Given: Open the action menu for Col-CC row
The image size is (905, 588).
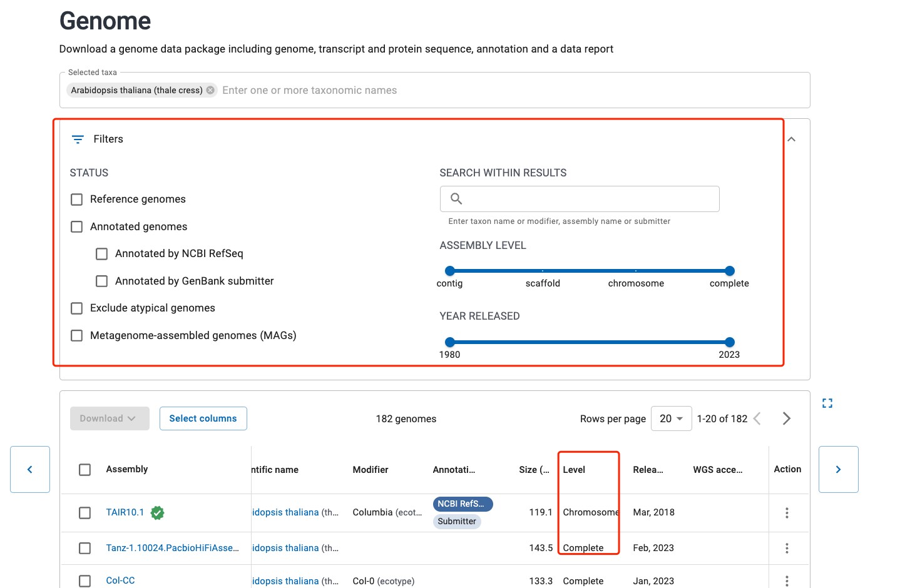Looking at the screenshot, I should pos(787,580).
